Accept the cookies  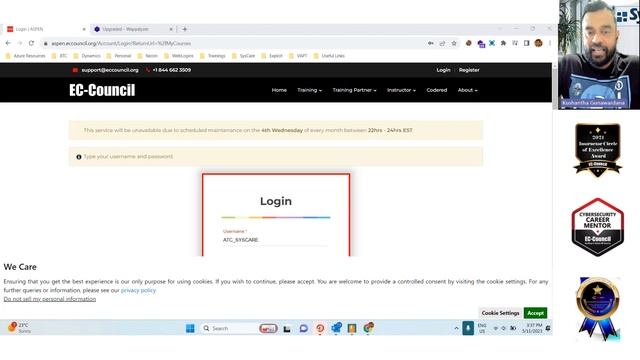[x=536, y=313]
